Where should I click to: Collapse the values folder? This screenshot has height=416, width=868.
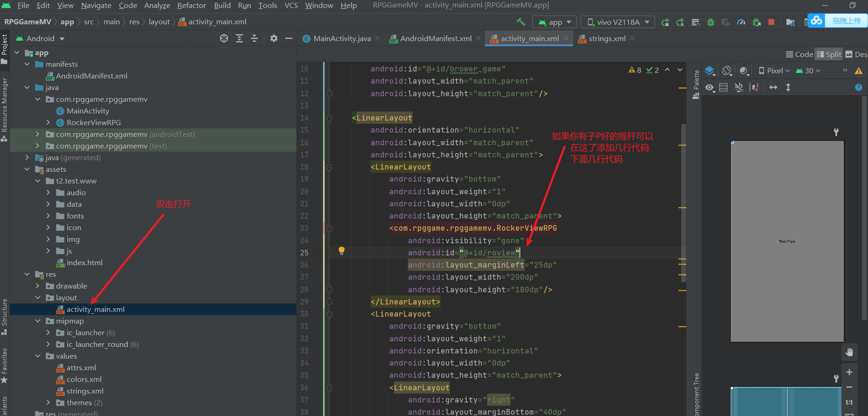tap(38, 356)
